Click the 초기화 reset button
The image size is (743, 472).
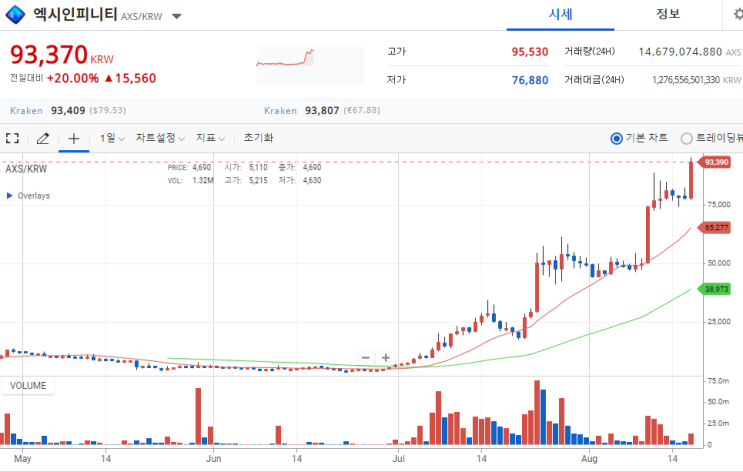pos(258,138)
